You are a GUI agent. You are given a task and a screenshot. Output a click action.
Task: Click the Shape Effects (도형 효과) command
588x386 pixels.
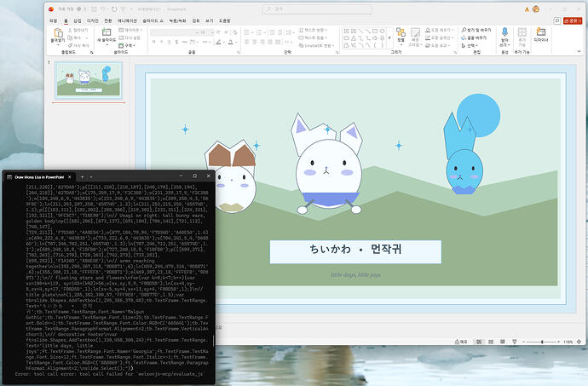pyautogui.click(x=438, y=45)
